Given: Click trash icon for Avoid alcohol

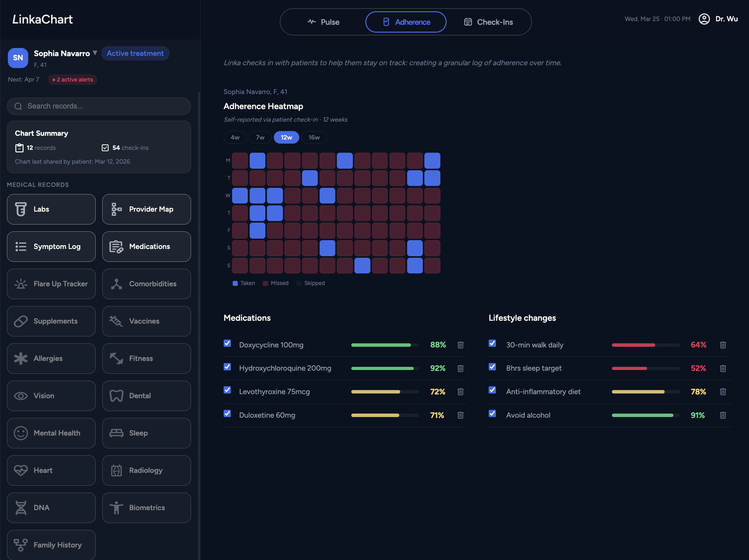Looking at the screenshot, I should pos(723,415).
